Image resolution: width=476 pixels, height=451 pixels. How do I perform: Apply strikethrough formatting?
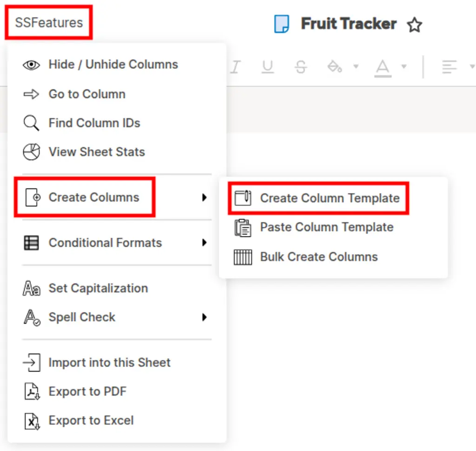point(301,67)
